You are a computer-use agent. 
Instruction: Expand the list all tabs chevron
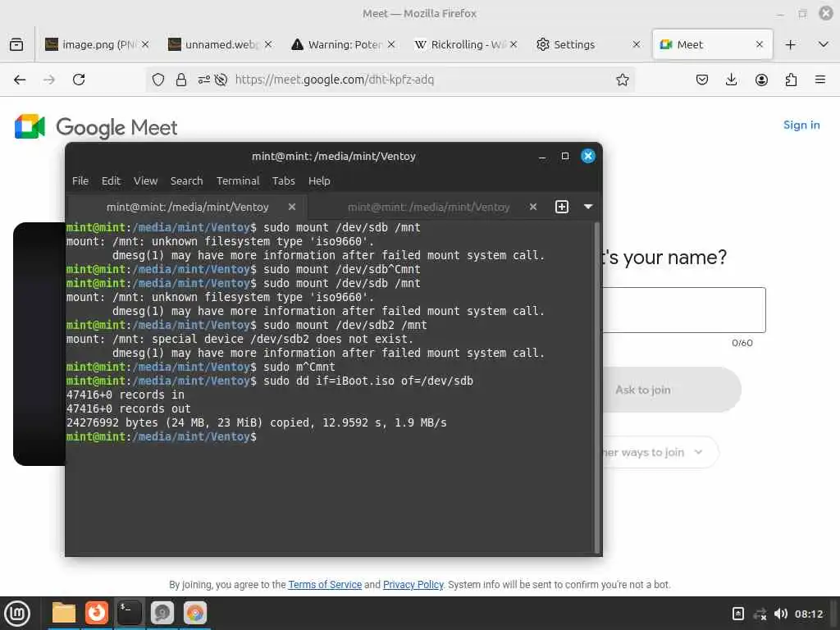pyautogui.click(x=824, y=44)
